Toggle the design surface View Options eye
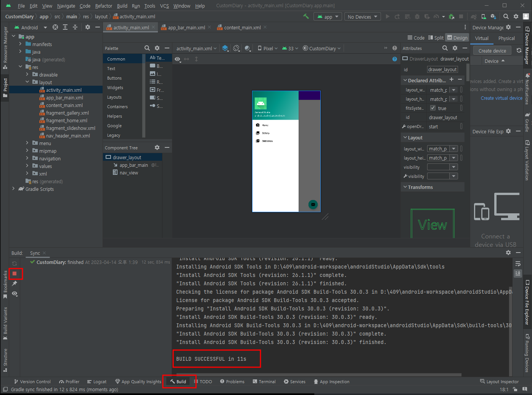 tap(178, 59)
